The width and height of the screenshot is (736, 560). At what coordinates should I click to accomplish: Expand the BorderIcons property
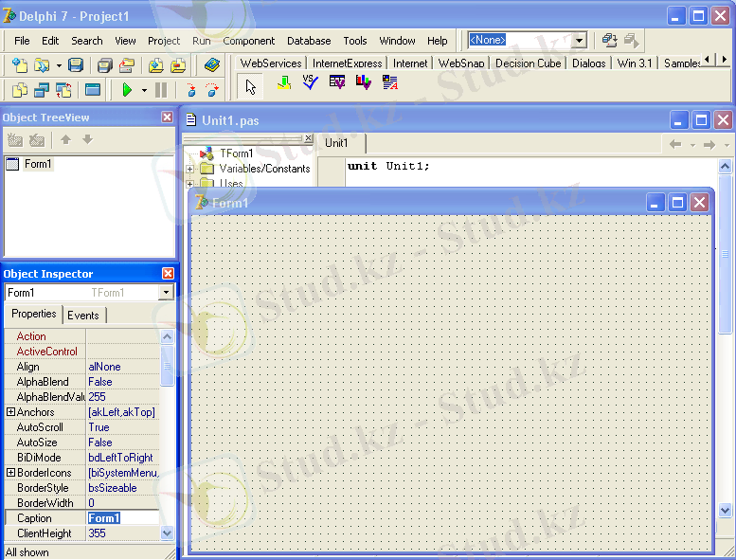pyautogui.click(x=10, y=472)
